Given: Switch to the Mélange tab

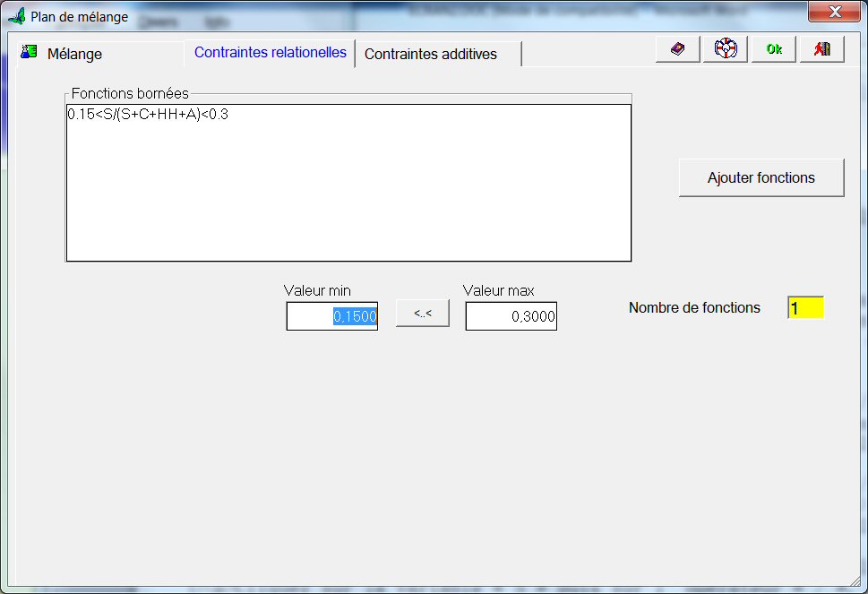Looking at the screenshot, I should click(74, 54).
